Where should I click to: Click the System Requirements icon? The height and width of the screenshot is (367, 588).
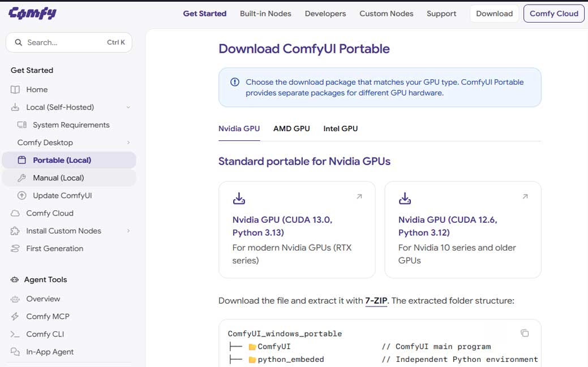click(x=22, y=125)
